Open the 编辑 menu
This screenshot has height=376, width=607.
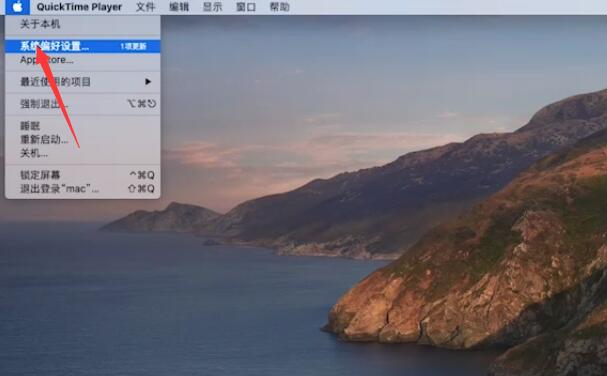(179, 7)
